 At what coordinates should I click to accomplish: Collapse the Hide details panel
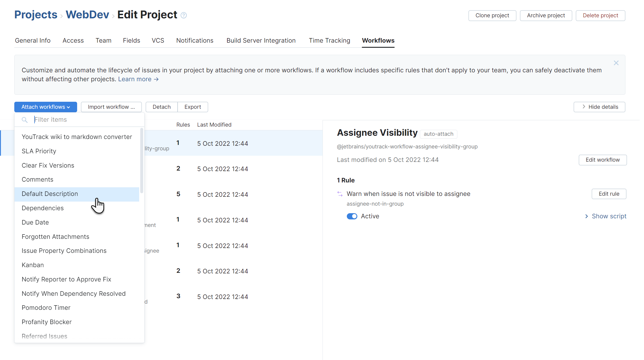click(x=599, y=107)
